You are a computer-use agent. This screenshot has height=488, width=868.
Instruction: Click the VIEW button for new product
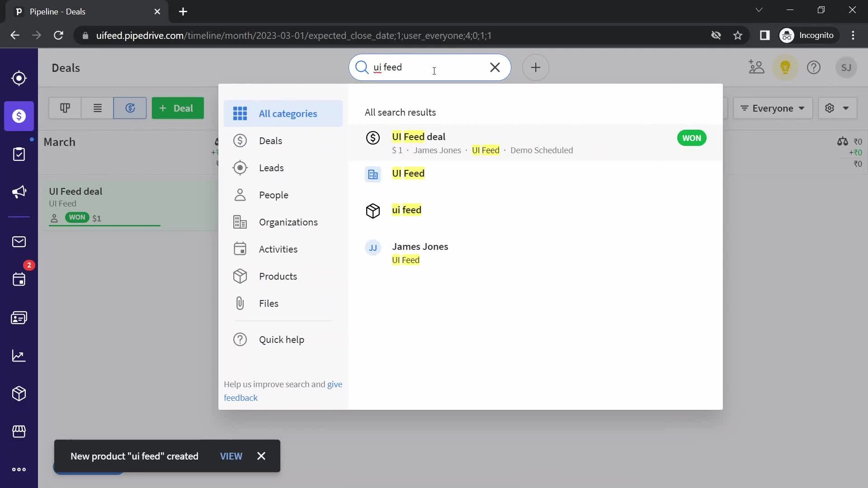[x=232, y=455]
